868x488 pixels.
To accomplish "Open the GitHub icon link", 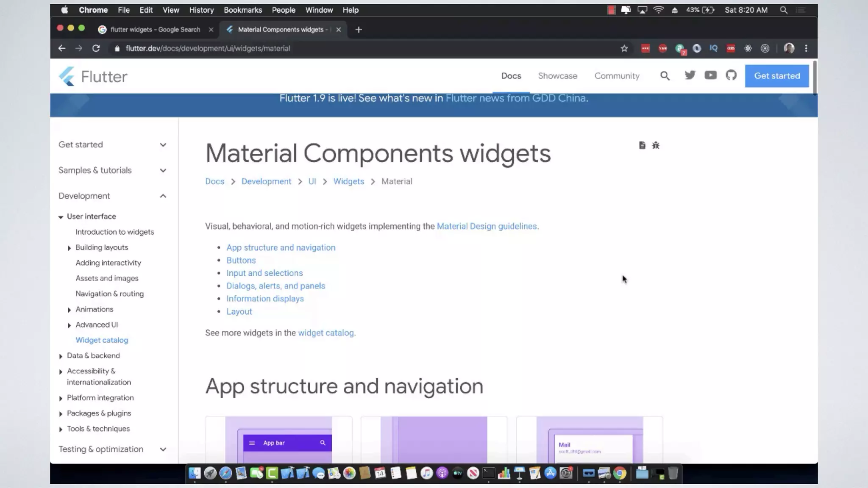I will [731, 75].
